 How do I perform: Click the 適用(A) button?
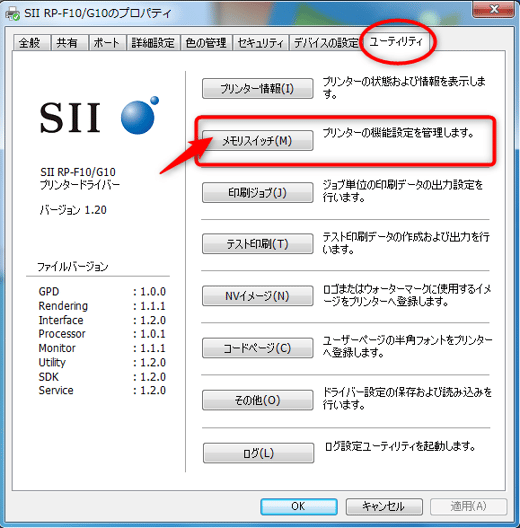(468, 506)
